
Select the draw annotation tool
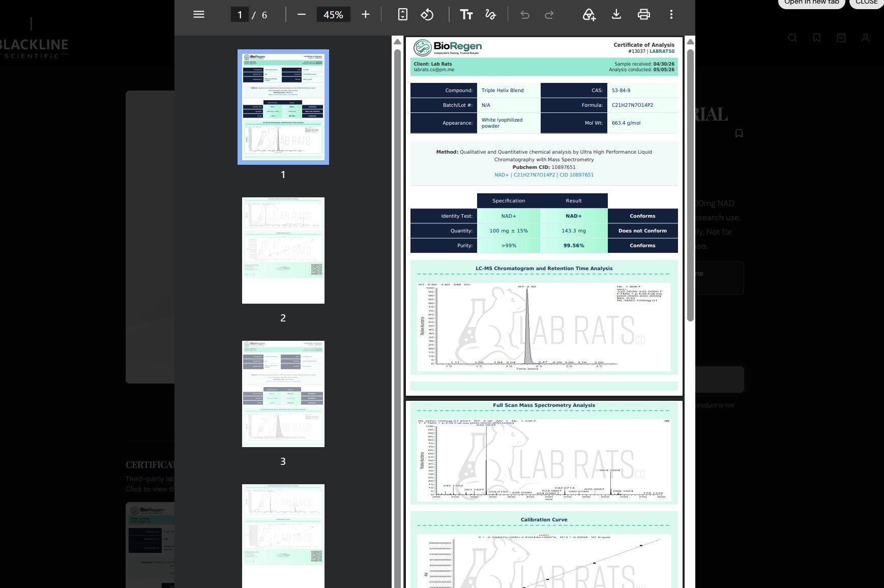pyautogui.click(x=491, y=15)
